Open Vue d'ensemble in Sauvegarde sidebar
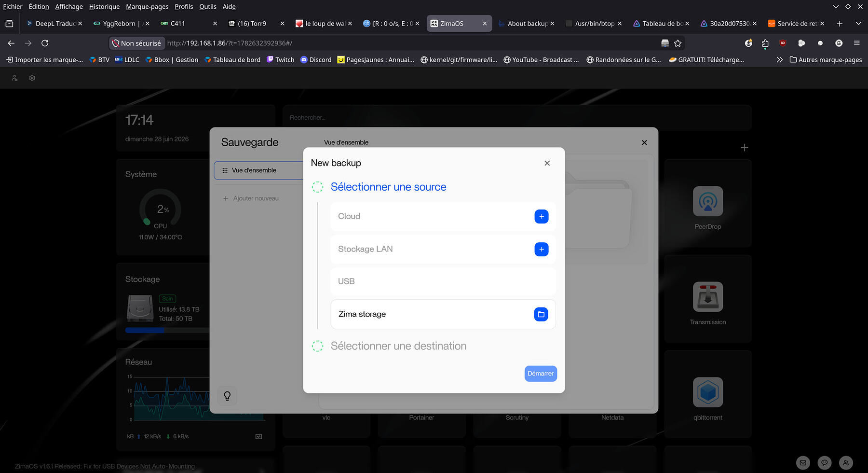The width and height of the screenshot is (868, 473). (258, 170)
